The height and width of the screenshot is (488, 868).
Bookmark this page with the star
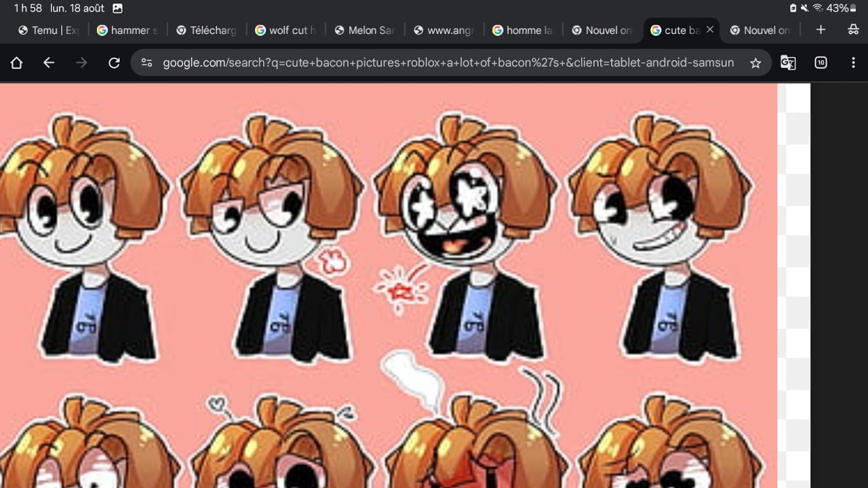(755, 63)
